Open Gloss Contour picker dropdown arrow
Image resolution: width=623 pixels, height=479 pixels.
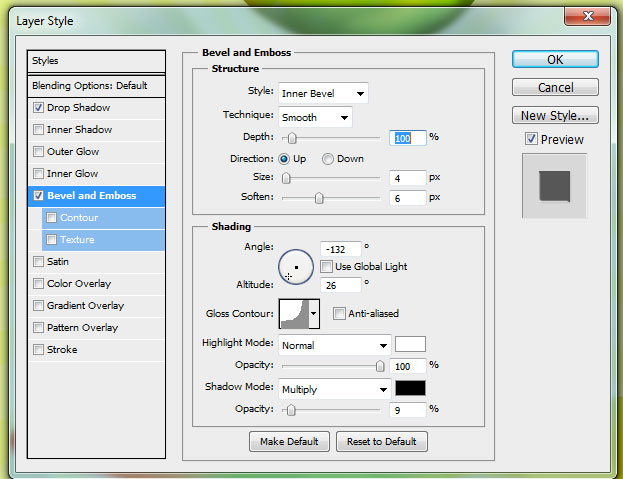[314, 314]
